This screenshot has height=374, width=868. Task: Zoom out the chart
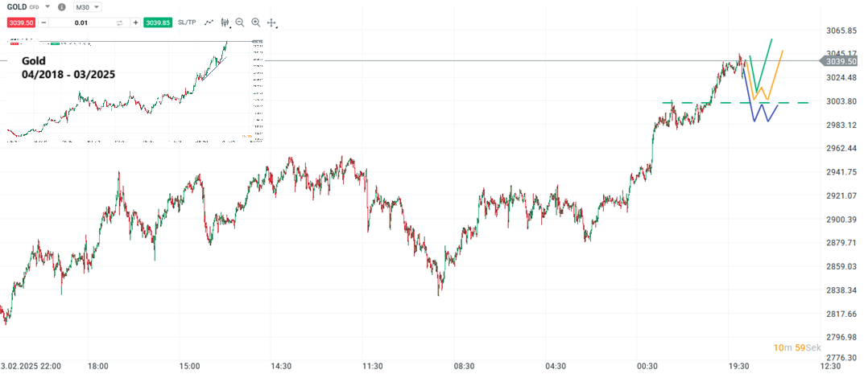click(x=240, y=23)
